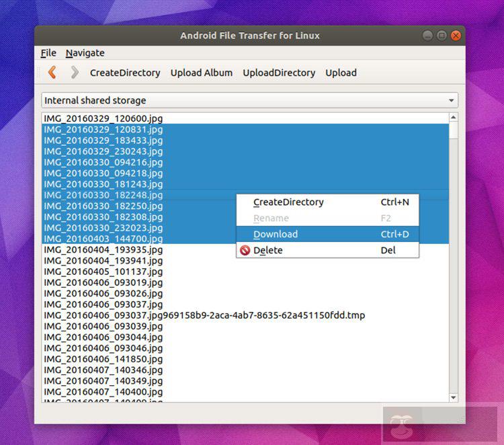Select file IMG_20160329_120600.jpg
Image resolution: width=504 pixels, height=445 pixels.
(x=103, y=118)
